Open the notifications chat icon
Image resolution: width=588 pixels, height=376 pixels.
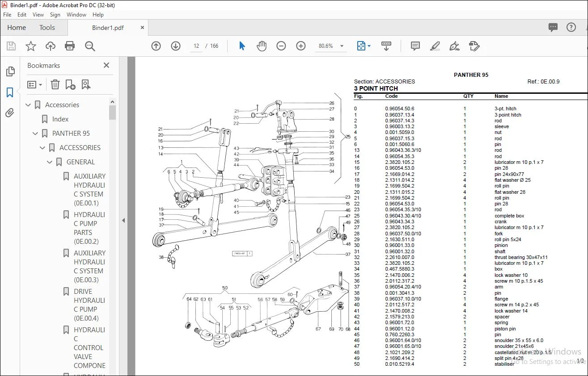click(553, 28)
